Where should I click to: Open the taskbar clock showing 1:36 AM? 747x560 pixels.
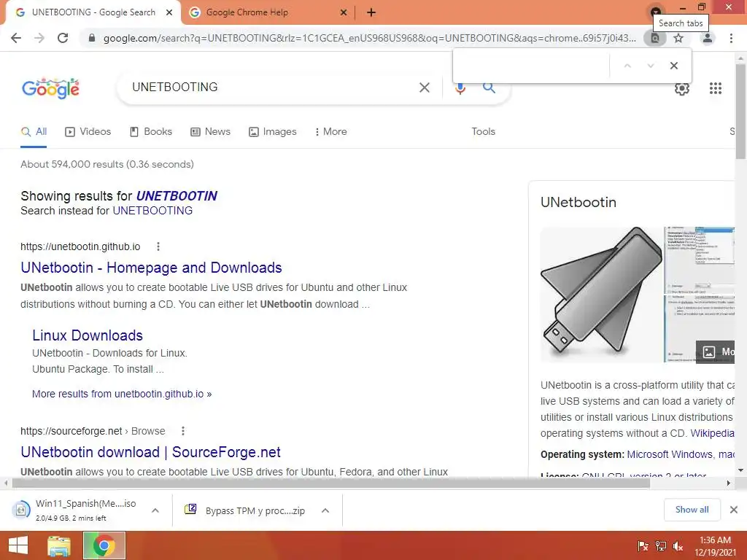coord(715,546)
